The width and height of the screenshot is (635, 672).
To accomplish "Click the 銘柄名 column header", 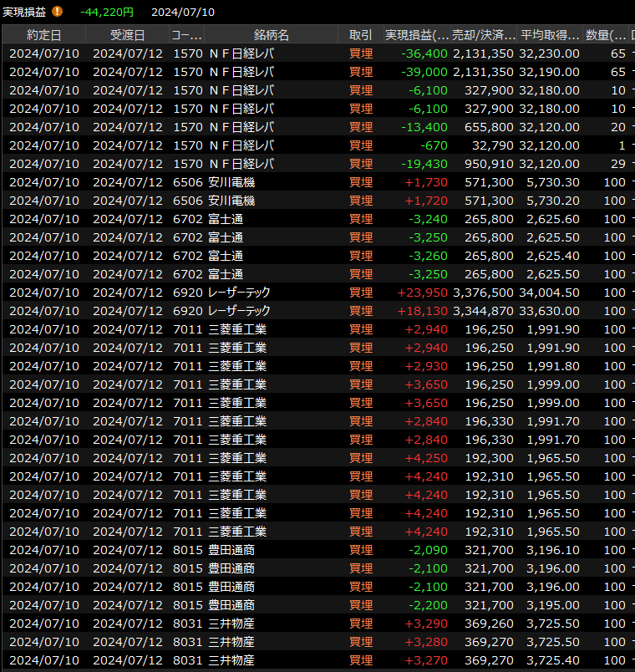I will 271,35.
